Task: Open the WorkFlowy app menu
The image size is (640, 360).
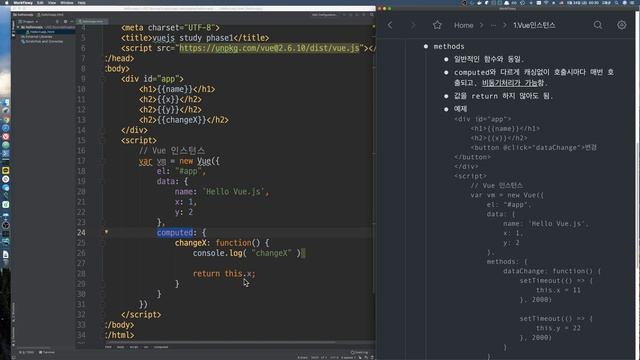Action: [x=22, y=2]
